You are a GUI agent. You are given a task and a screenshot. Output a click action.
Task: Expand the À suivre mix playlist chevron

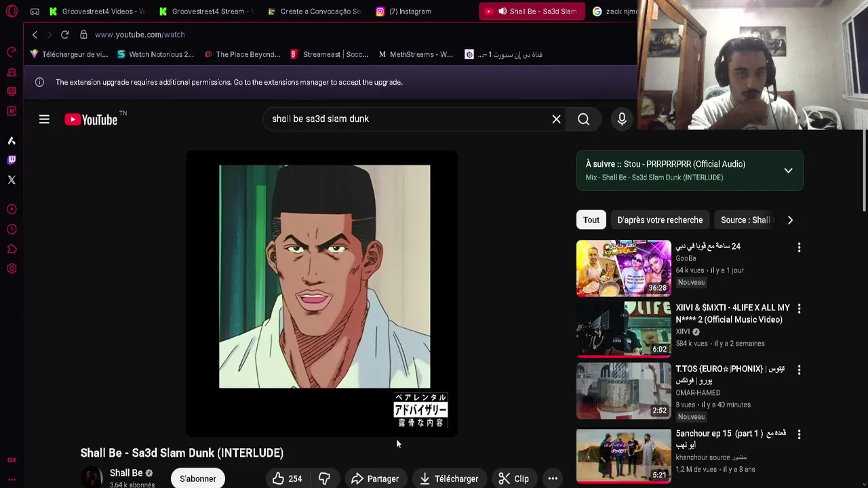[788, 171]
